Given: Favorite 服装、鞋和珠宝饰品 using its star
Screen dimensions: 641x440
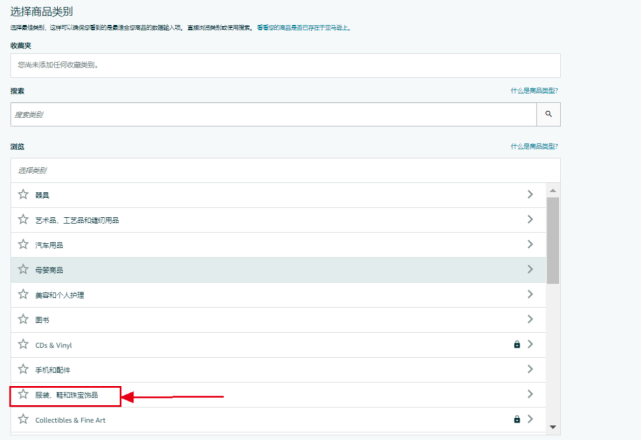Looking at the screenshot, I should [x=23, y=394].
